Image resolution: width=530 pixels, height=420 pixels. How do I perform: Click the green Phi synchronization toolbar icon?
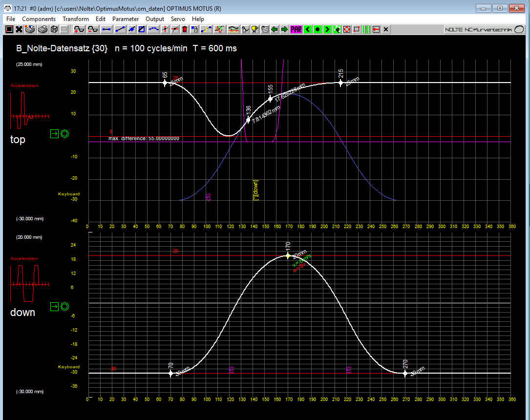pyautogui.click(x=337, y=29)
